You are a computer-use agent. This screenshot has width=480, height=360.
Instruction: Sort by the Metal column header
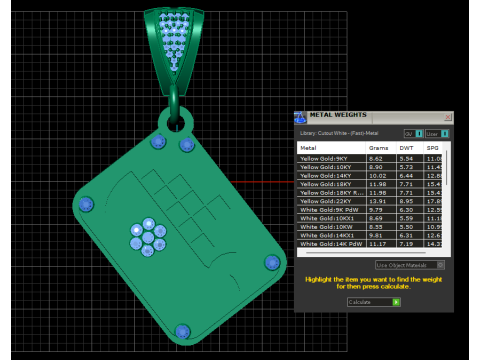click(331, 148)
